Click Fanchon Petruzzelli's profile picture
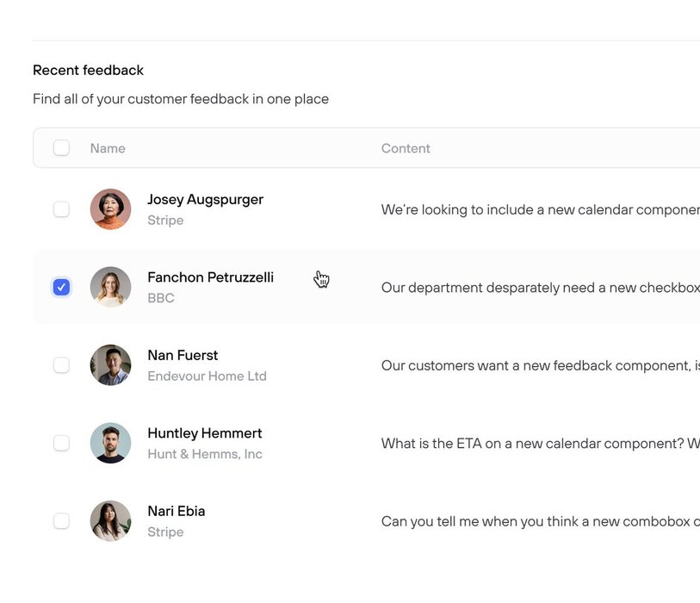The width and height of the screenshot is (700, 603). coord(110,287)
